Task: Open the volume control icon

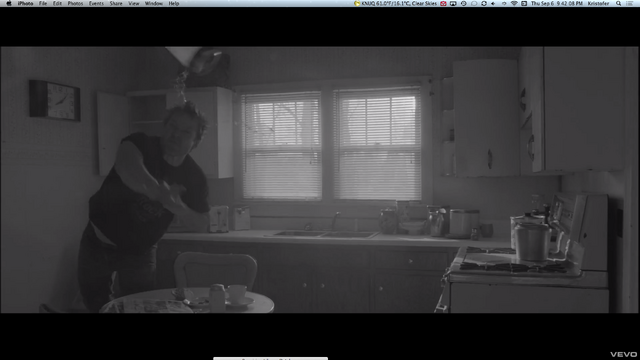Action: 493,3
